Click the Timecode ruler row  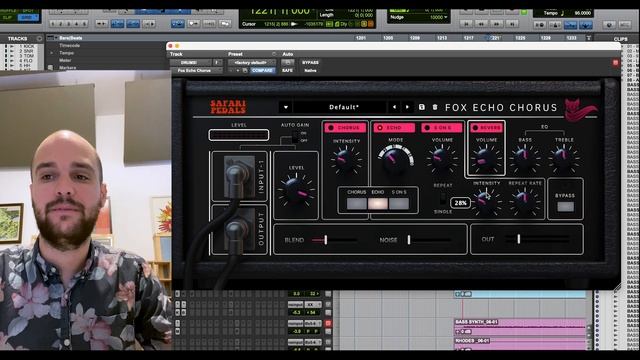69,45
